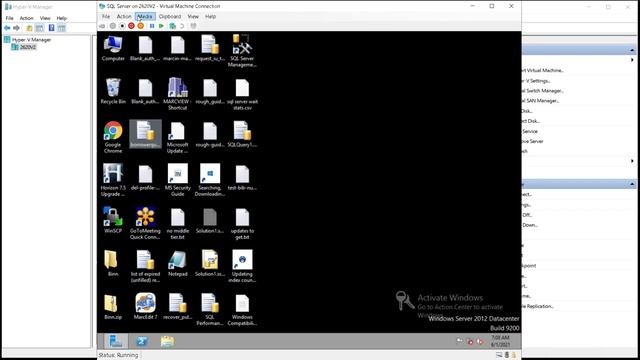Screen dimensions: 640x360
Task: Open the File menu in Hyper-V Manager
Action: point(9,18)
